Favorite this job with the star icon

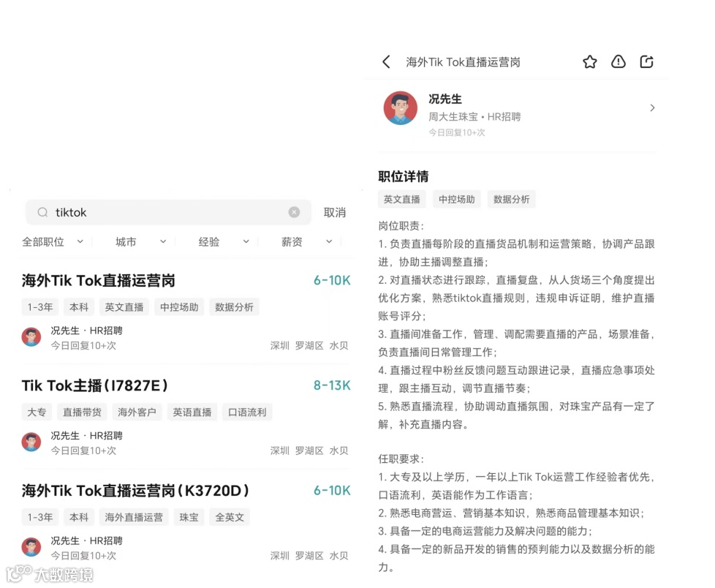(589, 61)
